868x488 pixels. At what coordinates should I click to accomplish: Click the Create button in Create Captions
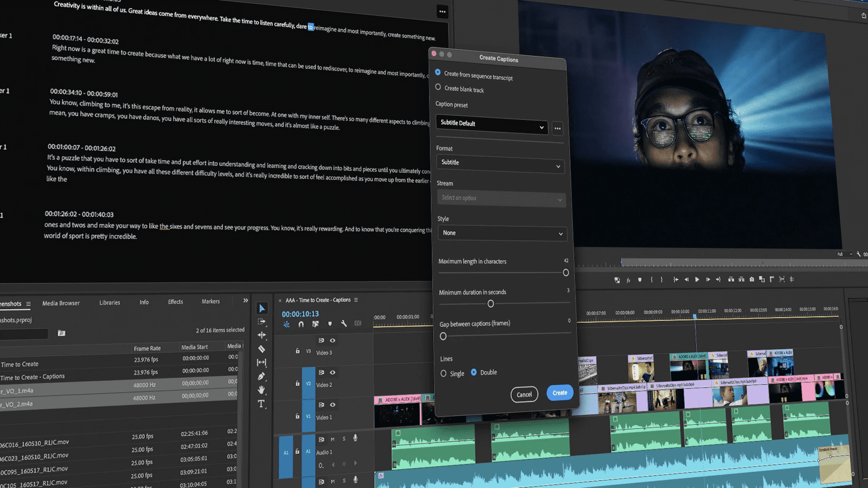tap(560, 393)
